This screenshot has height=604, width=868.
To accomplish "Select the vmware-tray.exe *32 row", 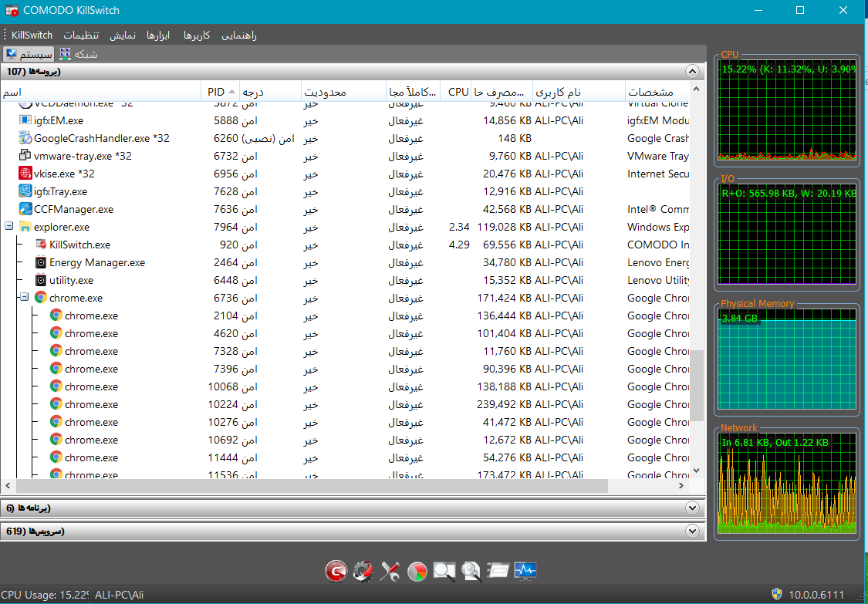I will click(x=345, y=156).
